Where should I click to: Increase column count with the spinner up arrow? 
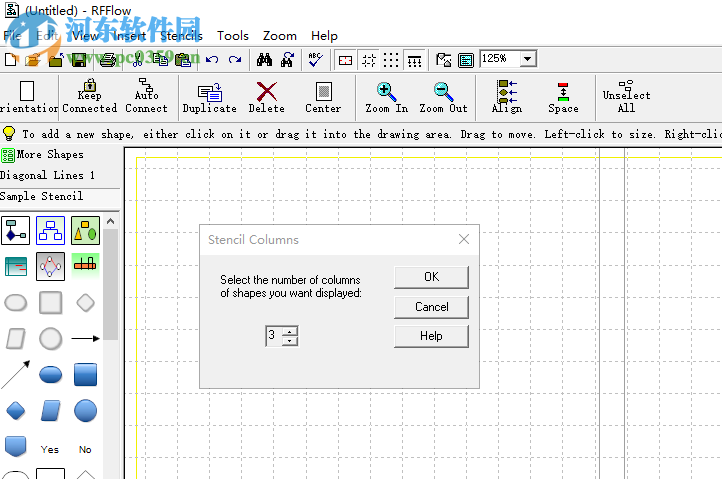click(x=290, y=332)
